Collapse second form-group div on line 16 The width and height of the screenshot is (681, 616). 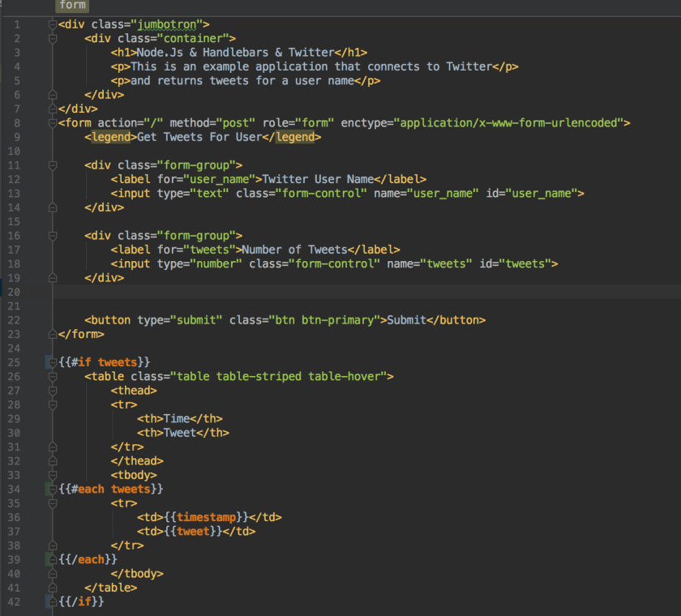point(52,236)
